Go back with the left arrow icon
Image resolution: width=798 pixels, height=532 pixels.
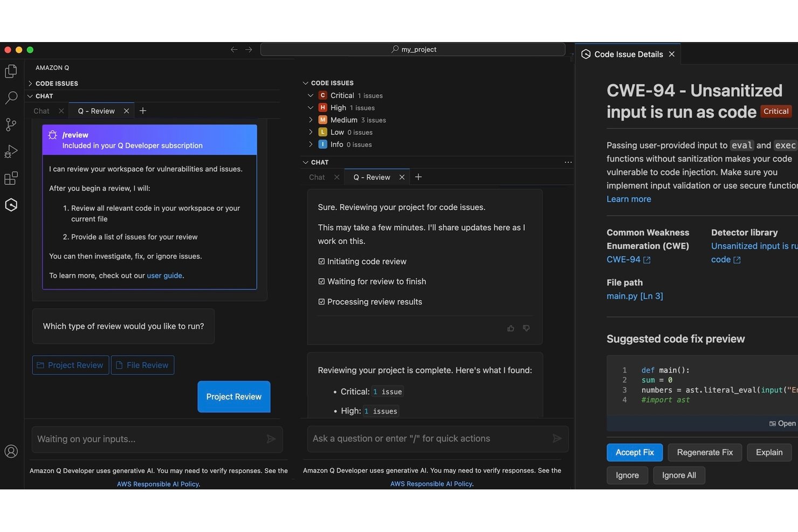pyautogui.click(x=234, y=50)
